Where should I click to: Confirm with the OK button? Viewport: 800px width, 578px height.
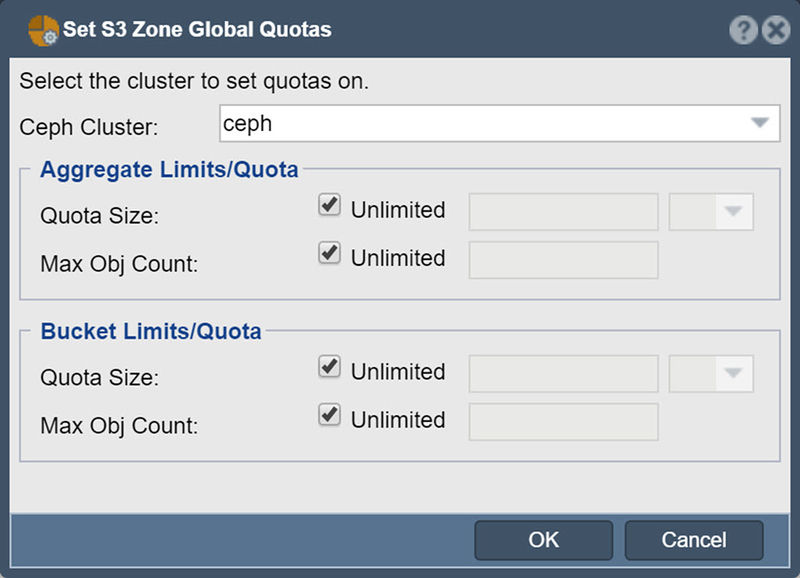point(543,540)
